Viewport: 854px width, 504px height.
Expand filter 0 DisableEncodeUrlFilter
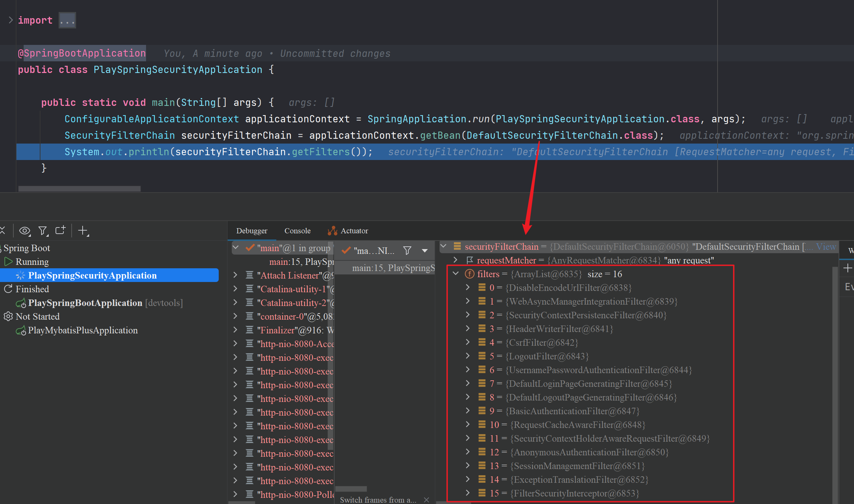(x=468, y=287)
